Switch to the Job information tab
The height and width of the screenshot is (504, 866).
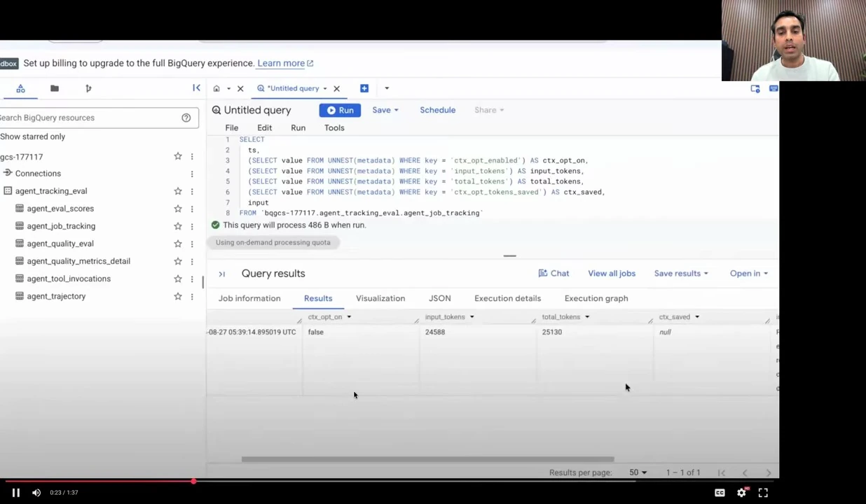(249, 298)
